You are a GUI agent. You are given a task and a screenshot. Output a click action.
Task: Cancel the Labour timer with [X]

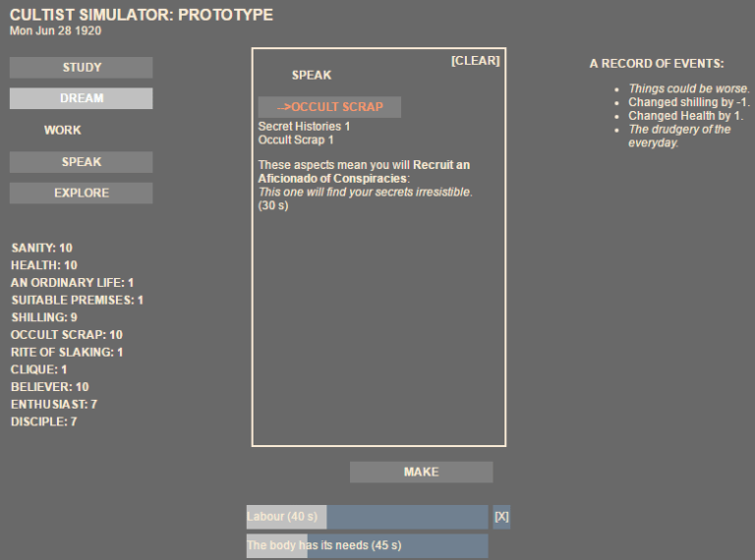coord(501,517)
